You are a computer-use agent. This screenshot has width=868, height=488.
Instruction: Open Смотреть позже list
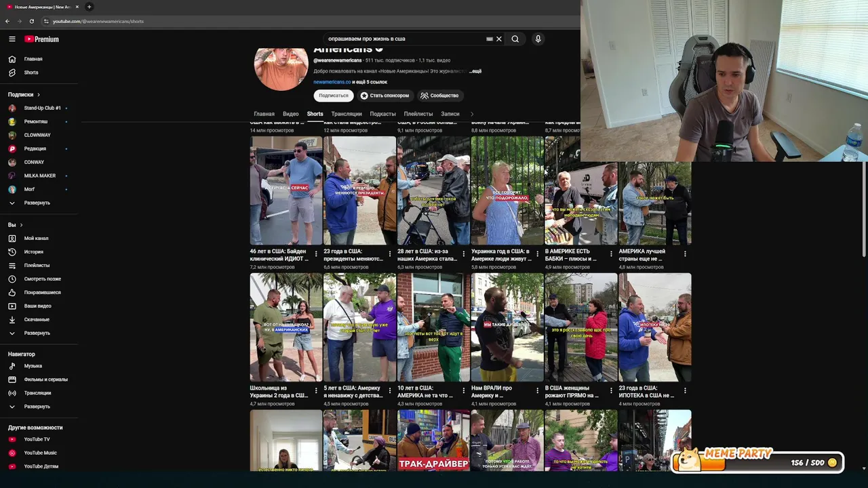click(x=42, y=279)
